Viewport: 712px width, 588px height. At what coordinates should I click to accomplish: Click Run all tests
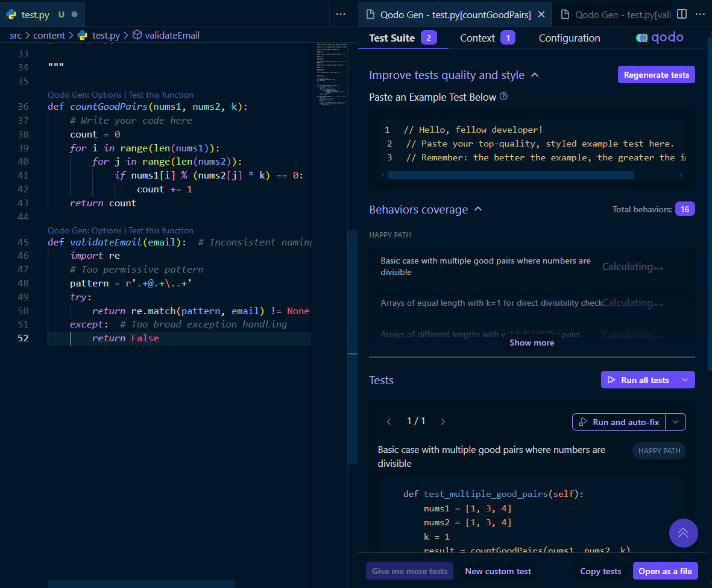tap(639, 380)
